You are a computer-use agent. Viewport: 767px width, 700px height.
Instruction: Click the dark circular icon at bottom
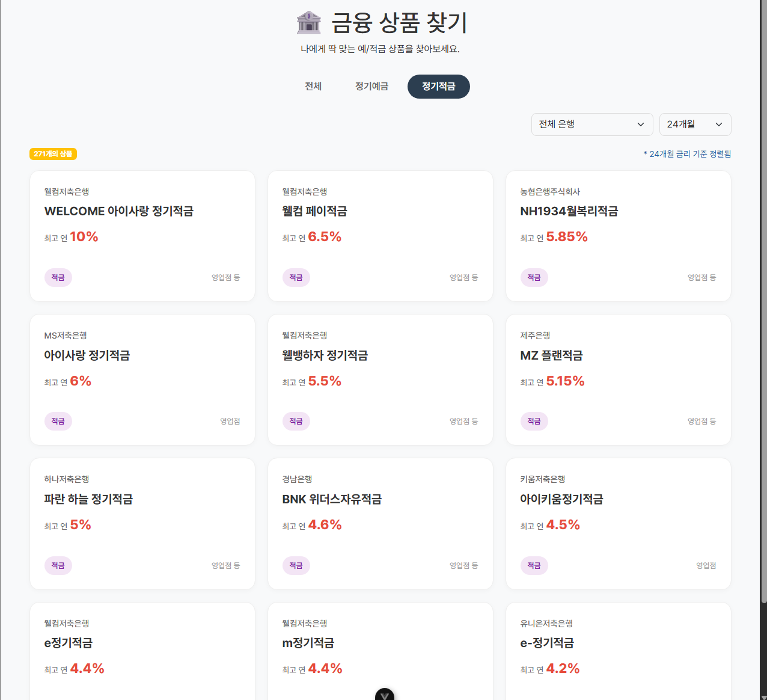pos(385,695)
